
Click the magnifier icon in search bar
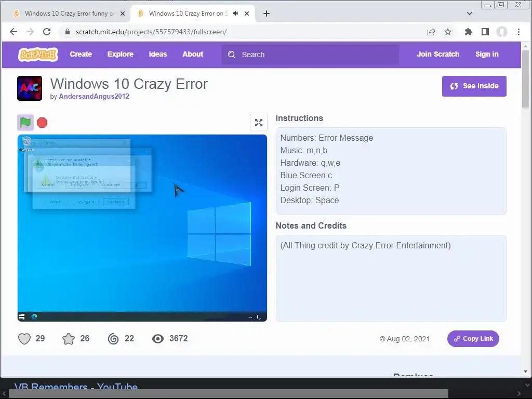pyautogui.click(x=232, y=55)
